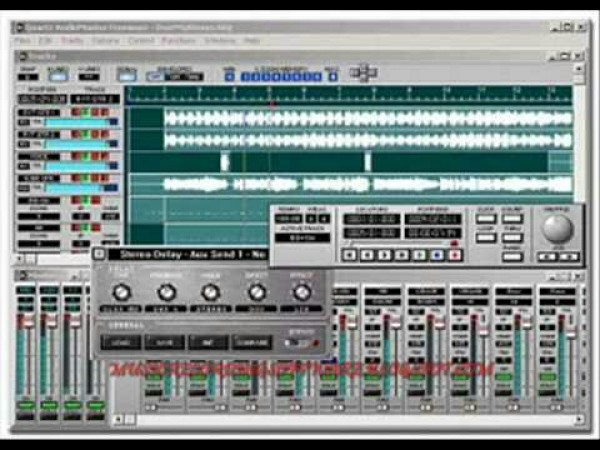Click the Tracks window scroll up arrow

point(579,69)
